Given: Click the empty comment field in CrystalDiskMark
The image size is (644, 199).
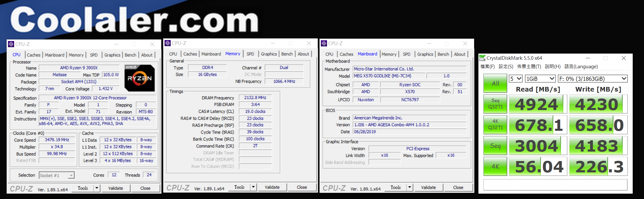Looking at the screenshot, I should 555,185.
